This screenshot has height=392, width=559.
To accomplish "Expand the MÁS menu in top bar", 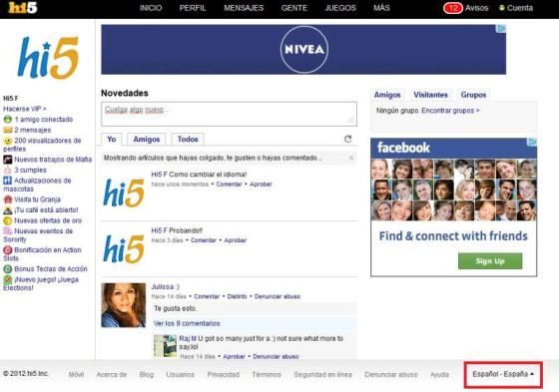I will 381,8.
